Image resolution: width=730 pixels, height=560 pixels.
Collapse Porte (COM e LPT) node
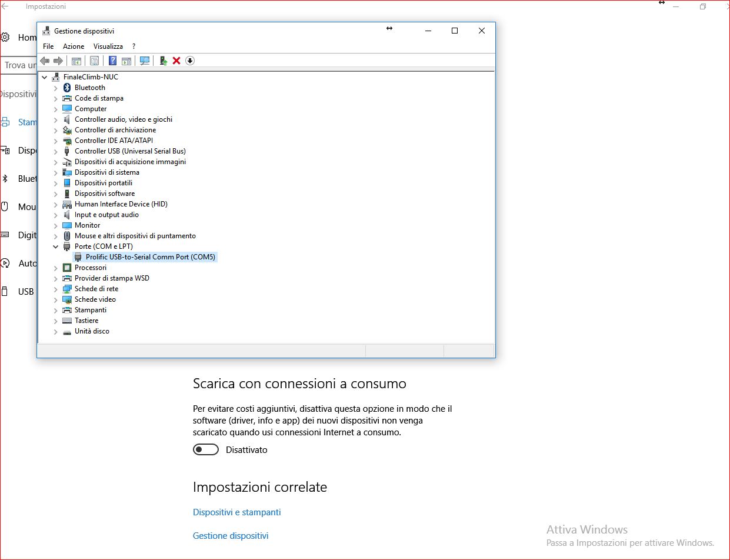pos(56,246)
